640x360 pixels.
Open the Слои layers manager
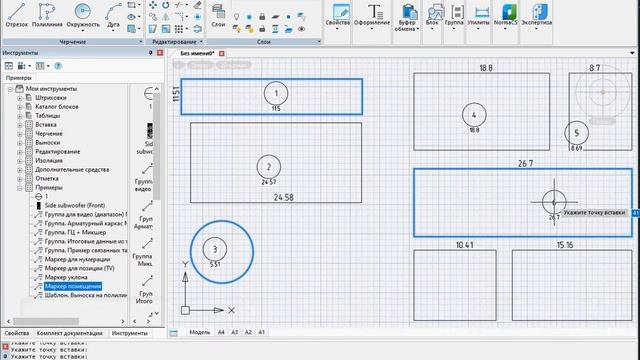[218, 16]
